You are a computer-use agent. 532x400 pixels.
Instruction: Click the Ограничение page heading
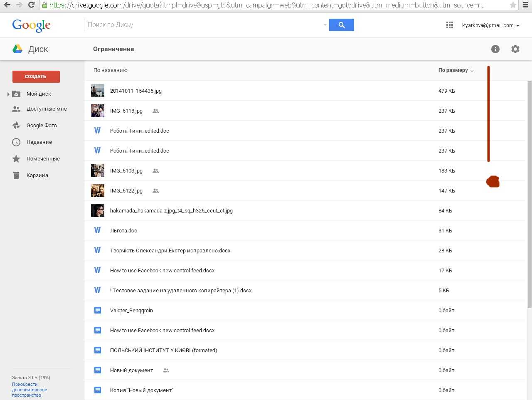click(113, 49)
